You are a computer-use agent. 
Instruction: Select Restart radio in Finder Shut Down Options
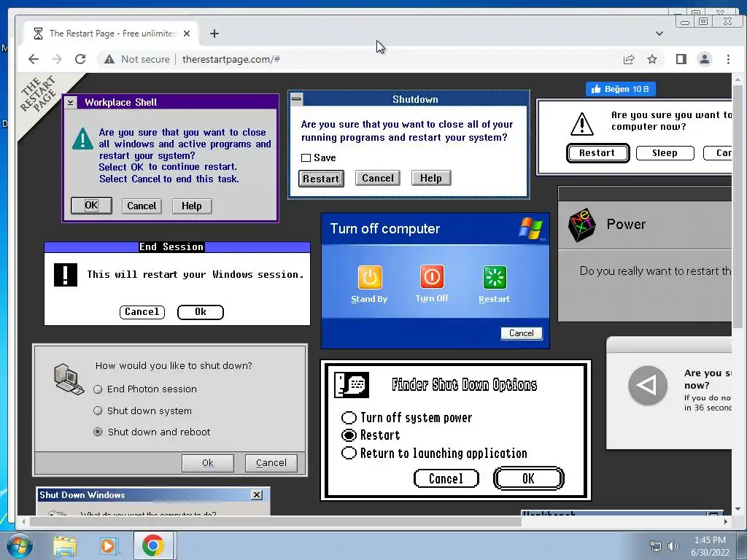[349, 435]
